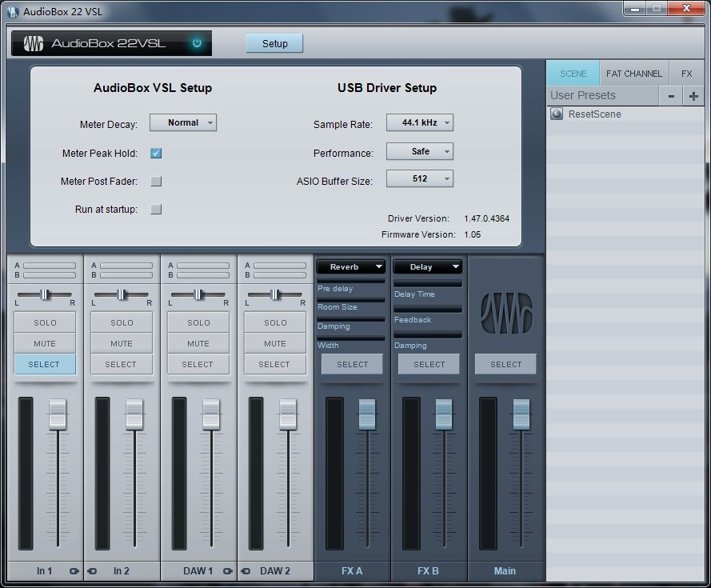The image size is (711, 588).
Task: Toggle the stereo link icon on DAW 2
Action: point(246,570)
